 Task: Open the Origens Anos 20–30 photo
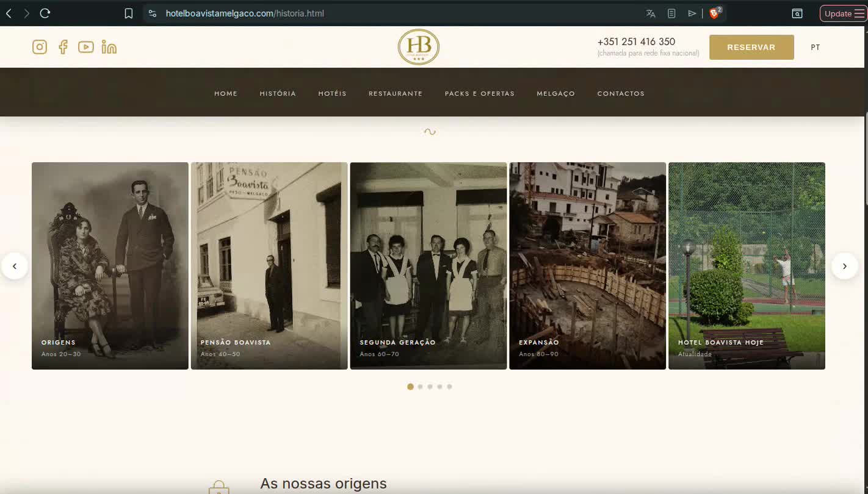pyautogui.click(x=110, y=266)
